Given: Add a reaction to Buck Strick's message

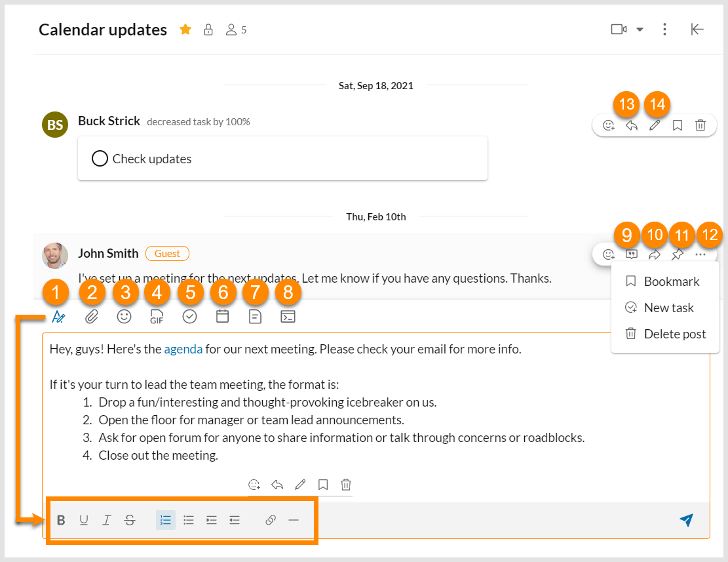Looking at the screenshot, I should click(608, 125).
